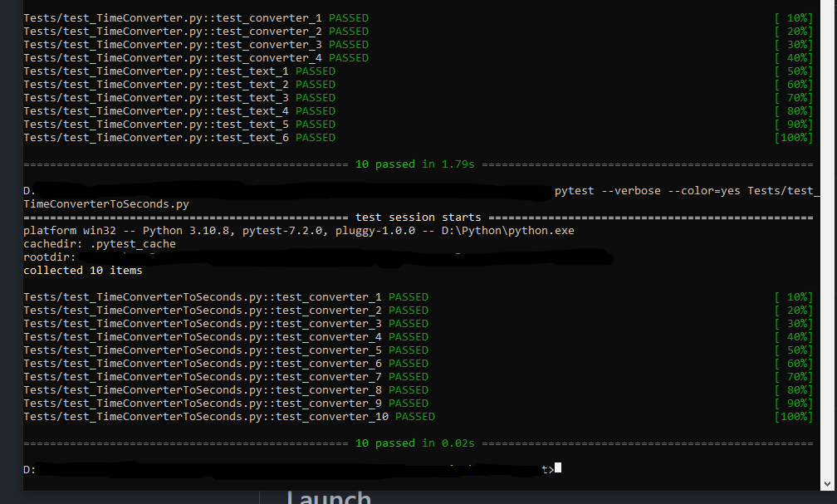Image resolution: width=837 pixels, height=504 pixels.
Task: Click PASSED beside test_TimeConverter.py::test_converter_4
Action: (x=349, y=58)
